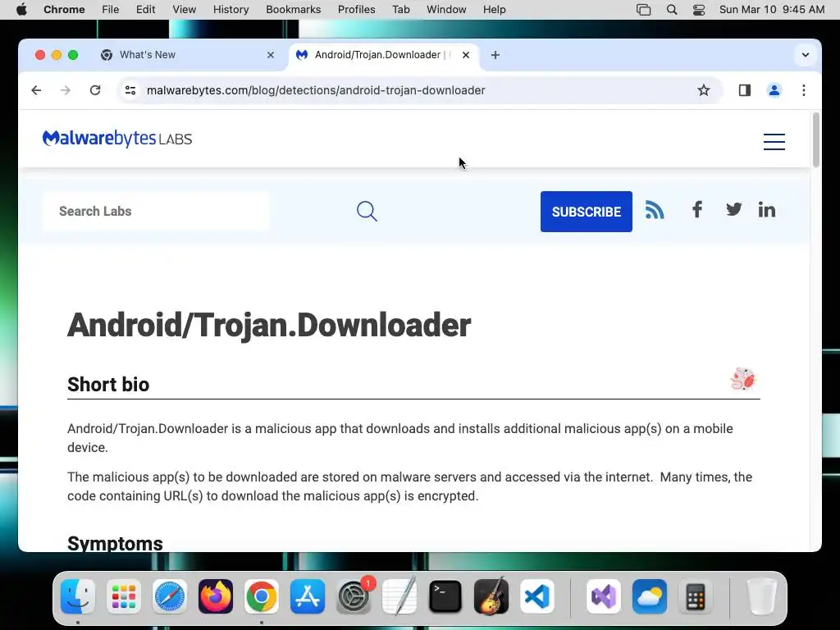Open the Malwarebytes Labs logo link
This screenshot has height=630, width=840.
click(x=116, y=138)
